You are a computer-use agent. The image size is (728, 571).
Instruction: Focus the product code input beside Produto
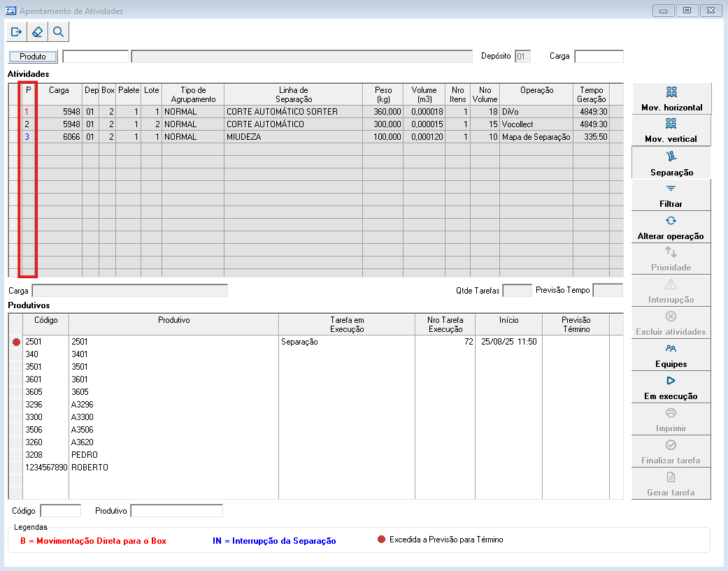click(96, 57)
